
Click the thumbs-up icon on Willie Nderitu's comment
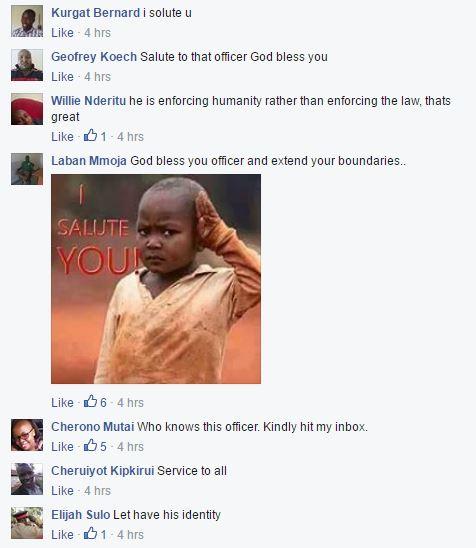coord(90,135)
